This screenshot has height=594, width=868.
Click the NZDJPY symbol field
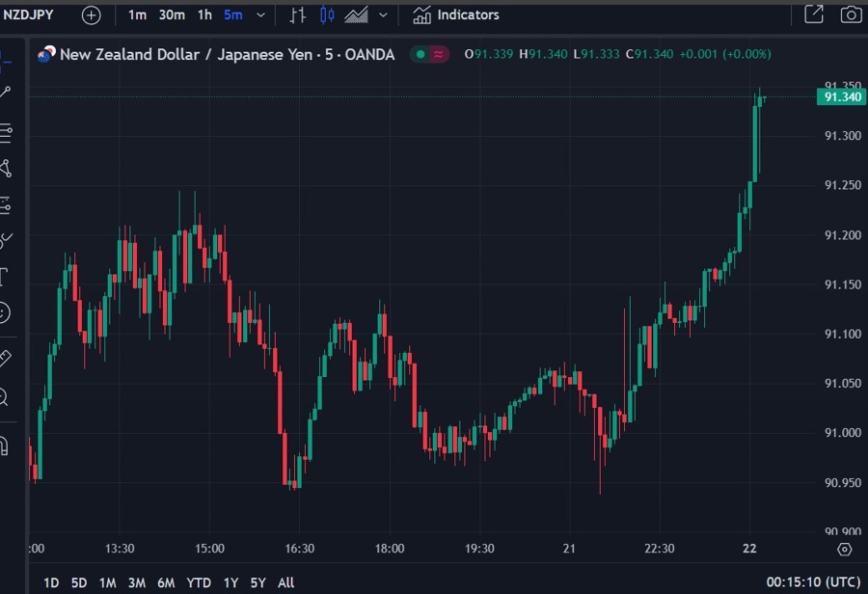(29, 13)
